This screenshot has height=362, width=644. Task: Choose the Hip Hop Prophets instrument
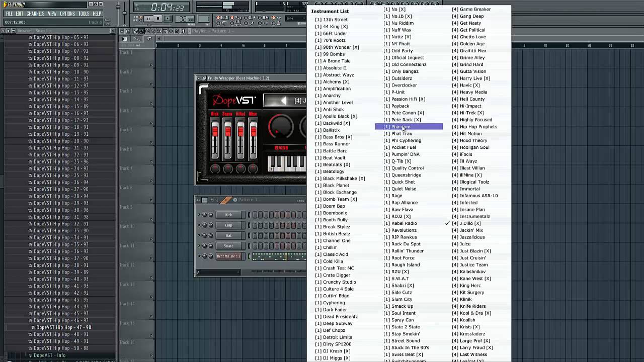point(474,127)
